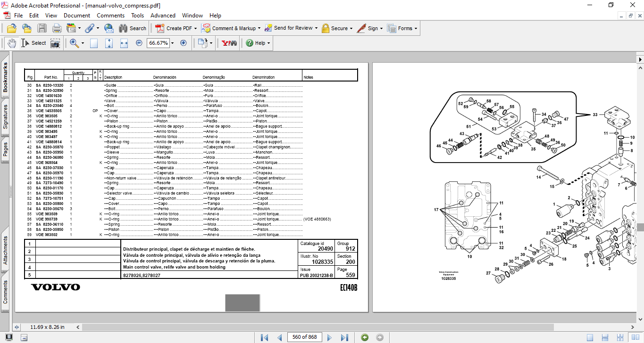Viewport: 644px width, 343px height.
Task: Select the Hand tool
Action: click(12, 43)
